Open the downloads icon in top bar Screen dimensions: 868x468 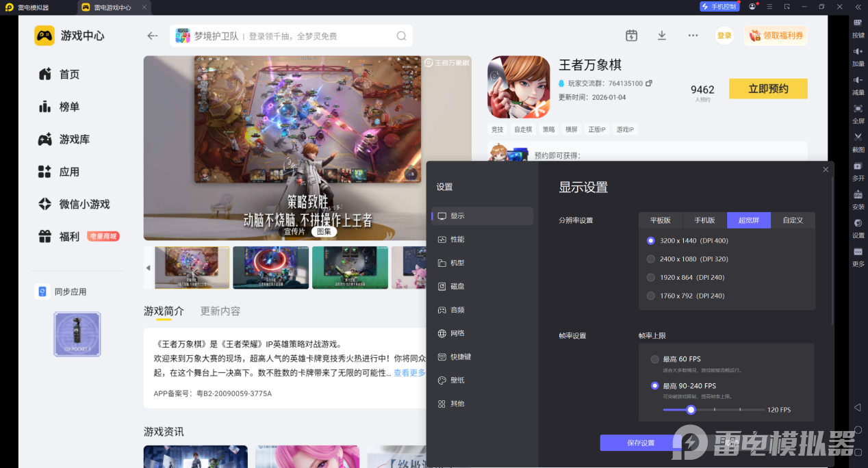pos(662,36)
